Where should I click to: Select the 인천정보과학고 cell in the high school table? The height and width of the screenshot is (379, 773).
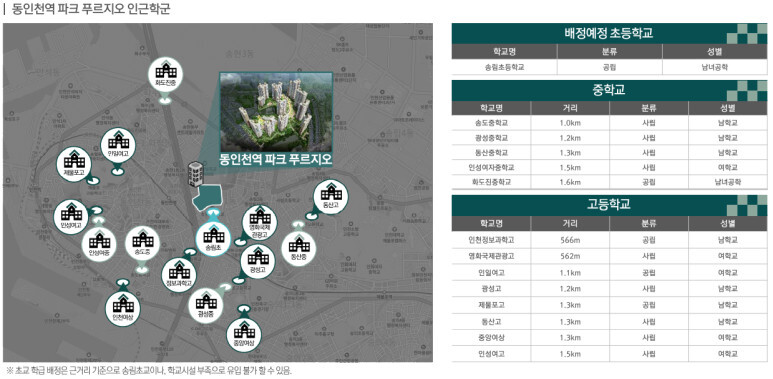pyautogui.click(x=491, y=240)
